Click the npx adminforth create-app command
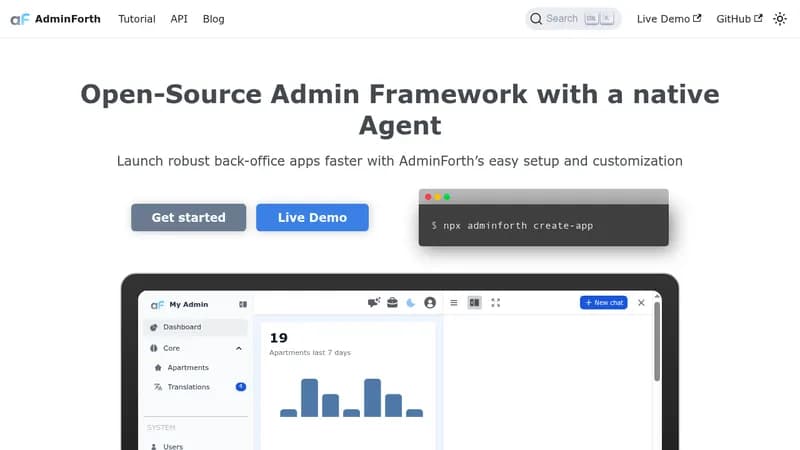800x450 pixels. [x=517, y=226]
